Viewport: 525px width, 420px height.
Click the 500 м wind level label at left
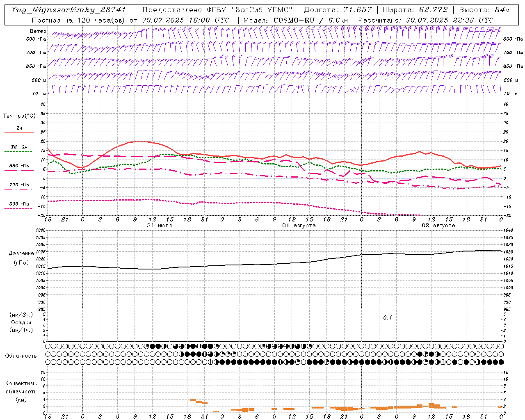(x=39, y=80)
